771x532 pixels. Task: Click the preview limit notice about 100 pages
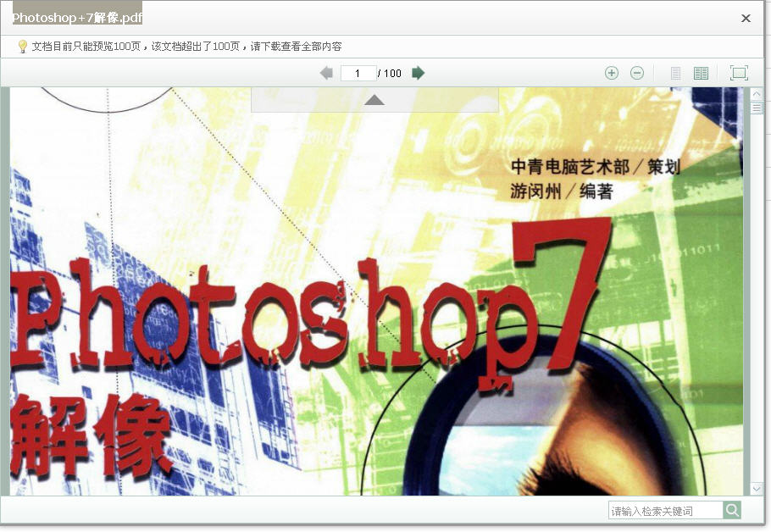[186, 47]
